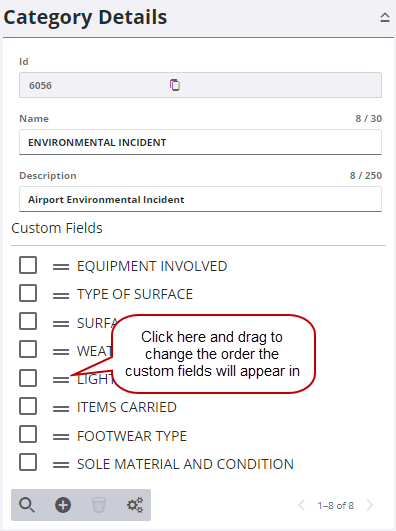
Task: Open search in custom fields toolbar
Action: pos(27,505)
